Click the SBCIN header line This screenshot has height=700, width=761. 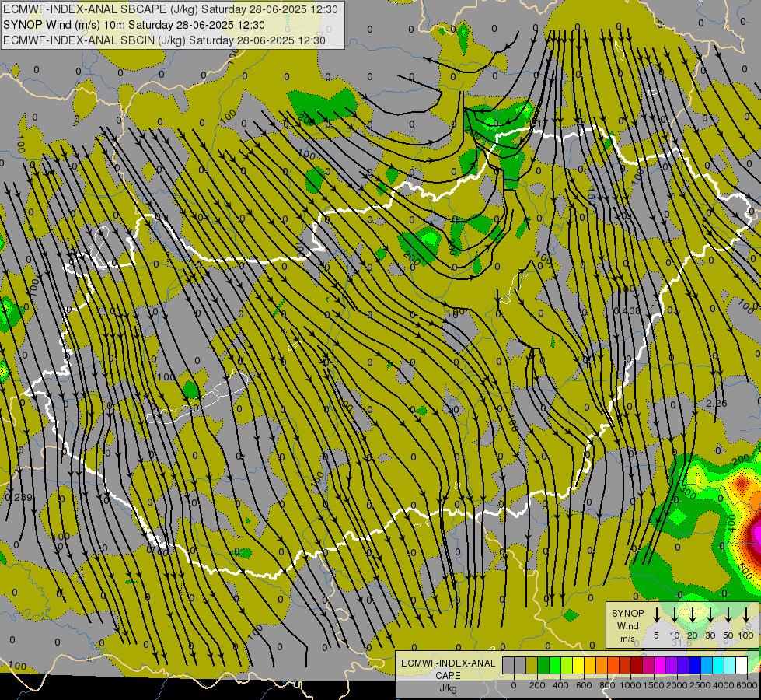[164, 40]
